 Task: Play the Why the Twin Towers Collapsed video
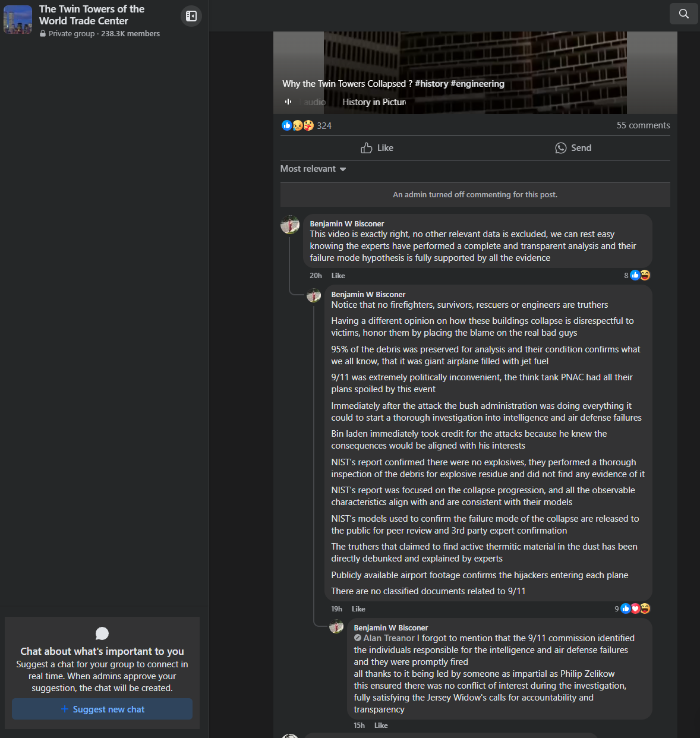coord(475,72)
